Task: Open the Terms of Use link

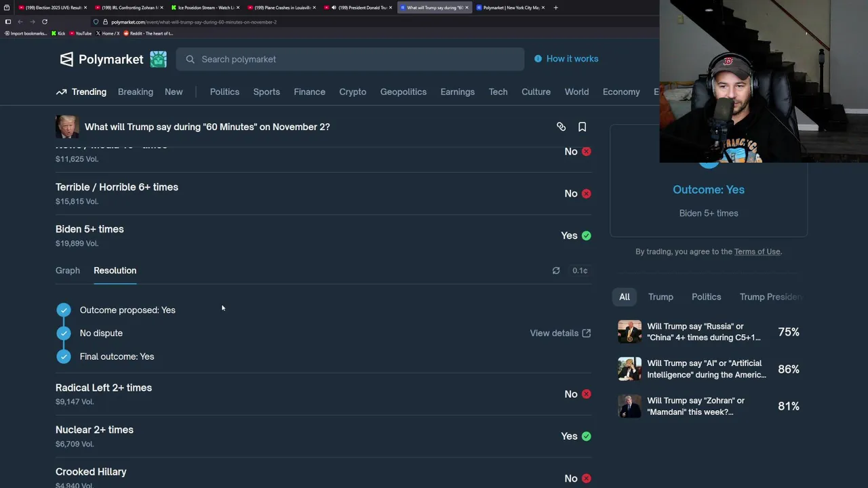Action: point(757,251)
